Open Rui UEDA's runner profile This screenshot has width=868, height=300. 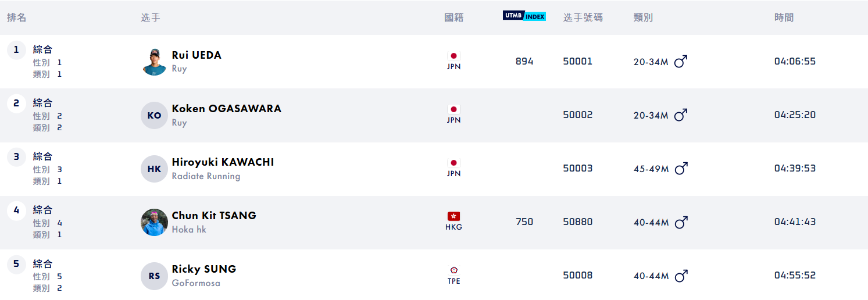point(197,55)
